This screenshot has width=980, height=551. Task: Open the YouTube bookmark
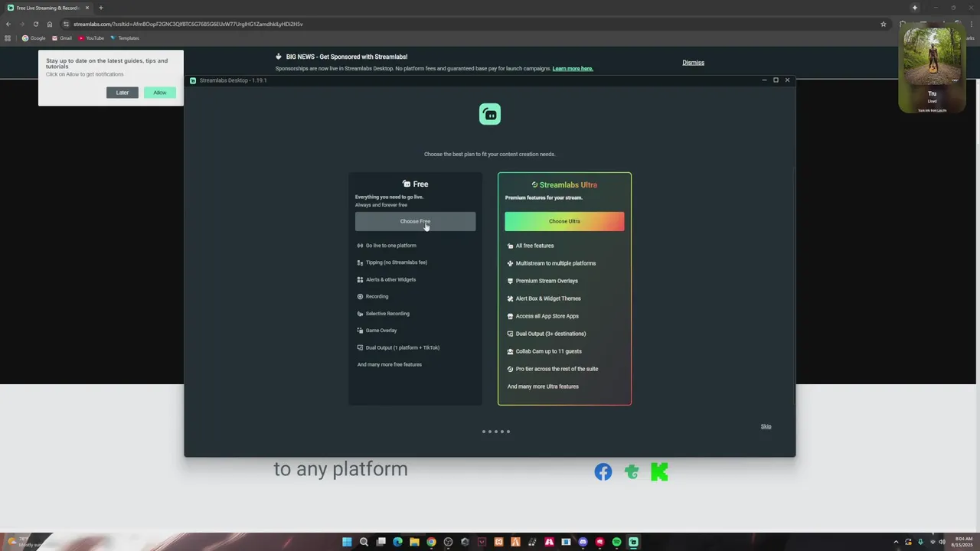pos(91,38)
